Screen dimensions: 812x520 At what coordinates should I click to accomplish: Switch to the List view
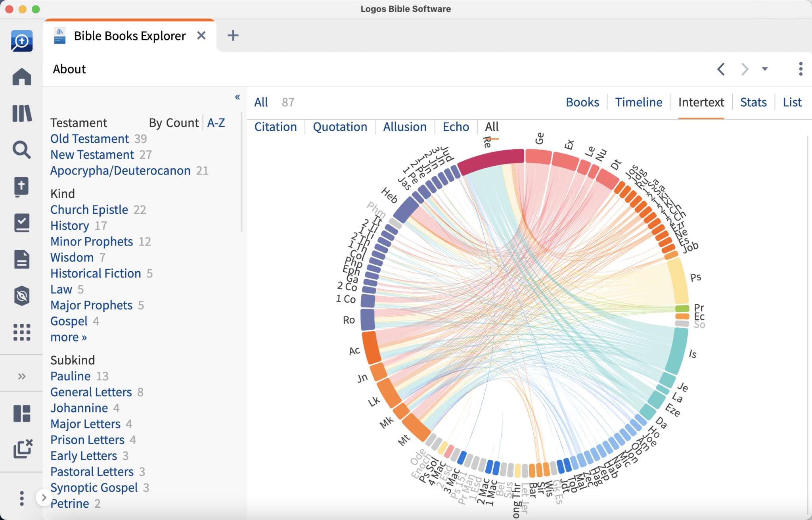click(792, 102)
